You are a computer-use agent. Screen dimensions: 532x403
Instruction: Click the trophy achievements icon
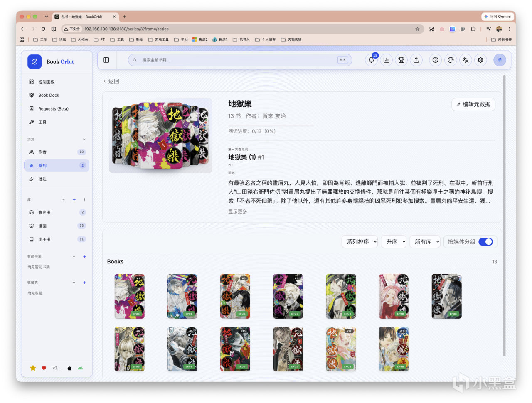pyautogui.click(x=401, y=60)
